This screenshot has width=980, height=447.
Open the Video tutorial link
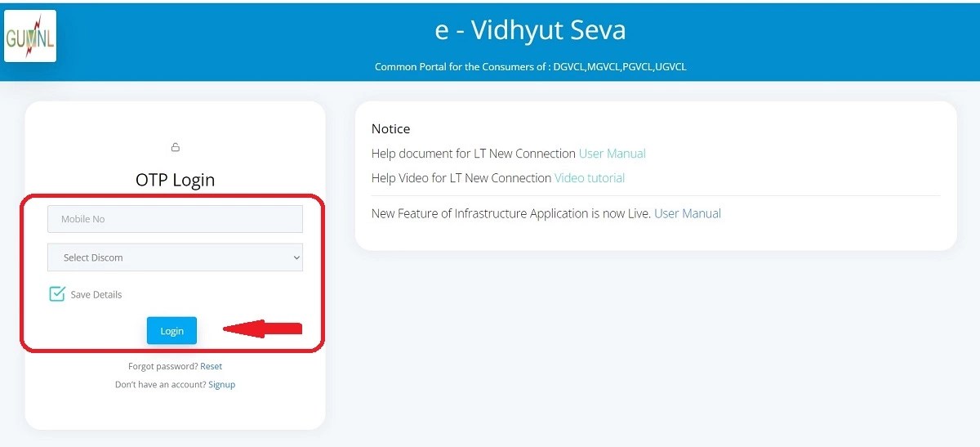click(590, 178)
